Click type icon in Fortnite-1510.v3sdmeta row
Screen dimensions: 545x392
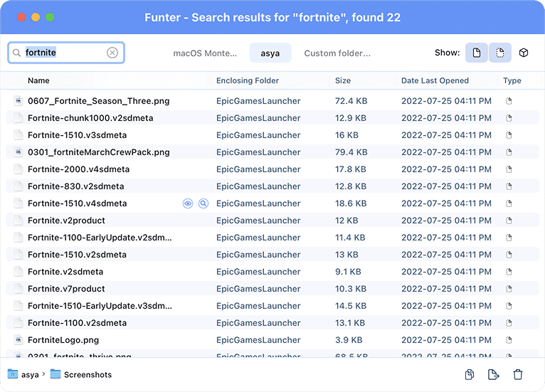pyautogui.click(x=509, y=135)
